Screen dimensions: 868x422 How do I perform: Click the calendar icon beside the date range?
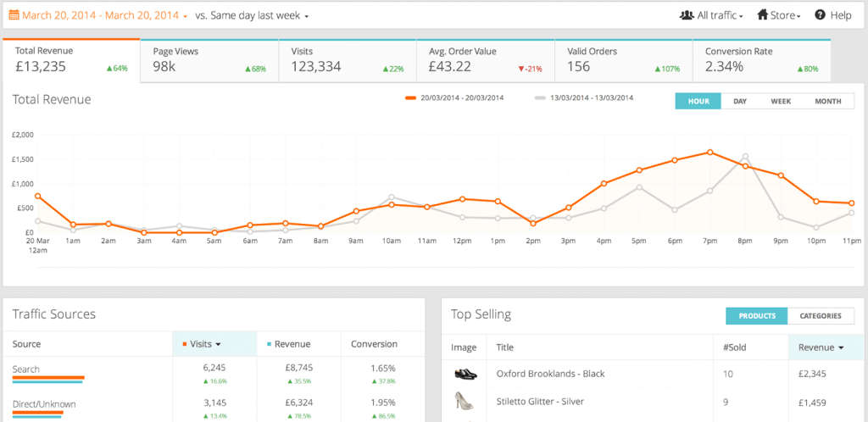click(14, 15)
